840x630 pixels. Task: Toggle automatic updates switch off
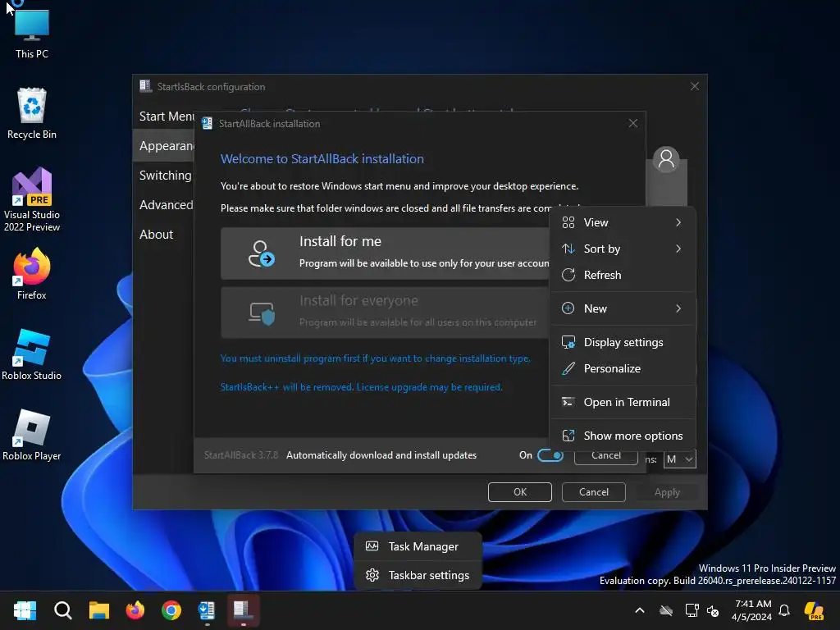click(550, 455)
